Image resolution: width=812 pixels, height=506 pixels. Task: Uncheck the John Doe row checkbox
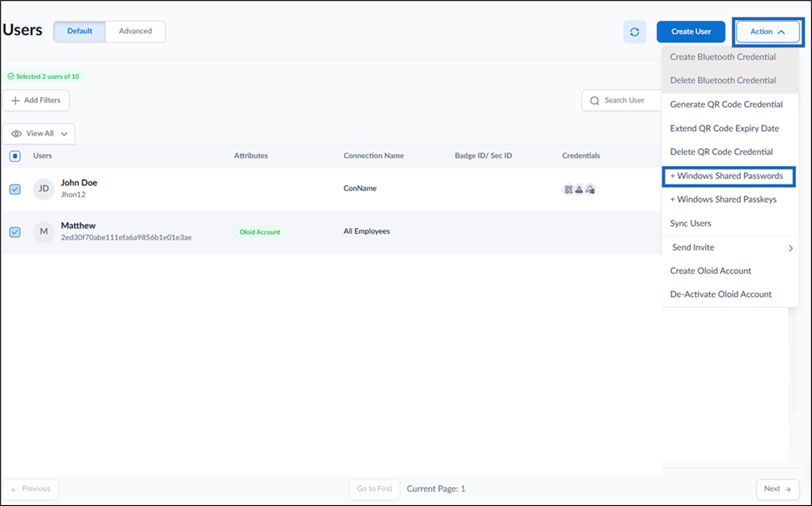pyautogui.click(x=15, y=189)
